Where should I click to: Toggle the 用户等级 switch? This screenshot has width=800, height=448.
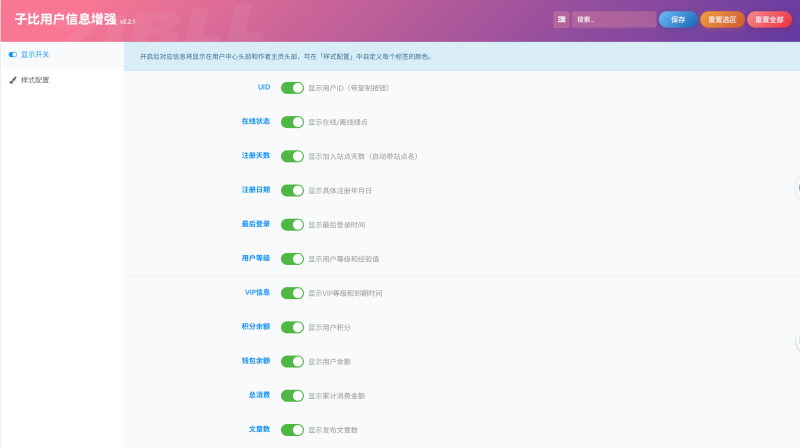point(292,259)
